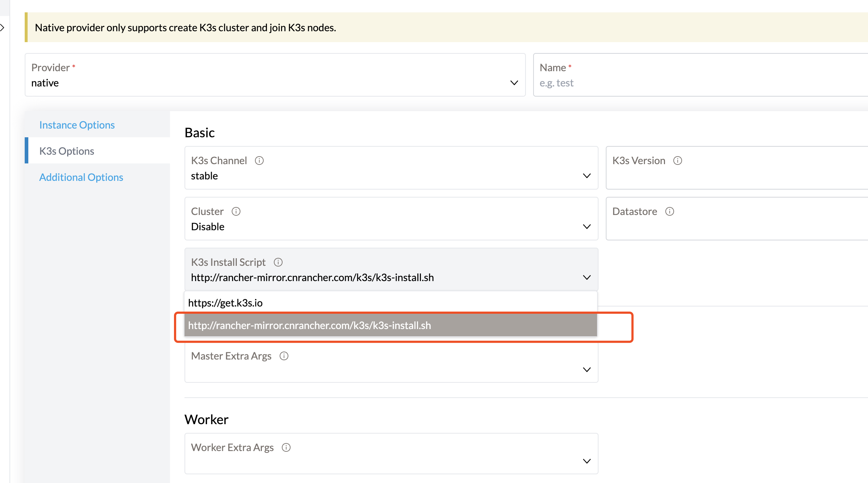
Task: Click the K3s Version info icon
Action: [x=678, y=160]
